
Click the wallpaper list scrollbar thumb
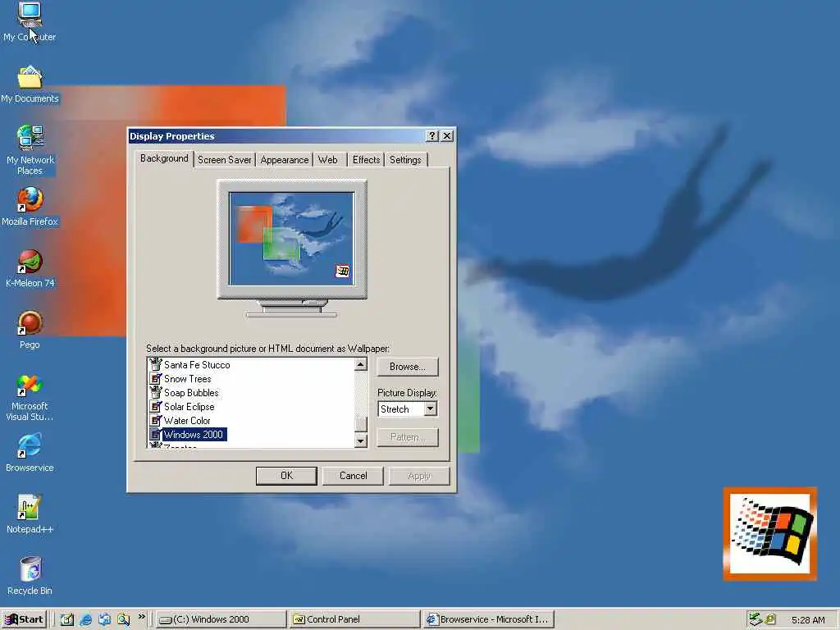pyautogui.click(x=361, y=424)
